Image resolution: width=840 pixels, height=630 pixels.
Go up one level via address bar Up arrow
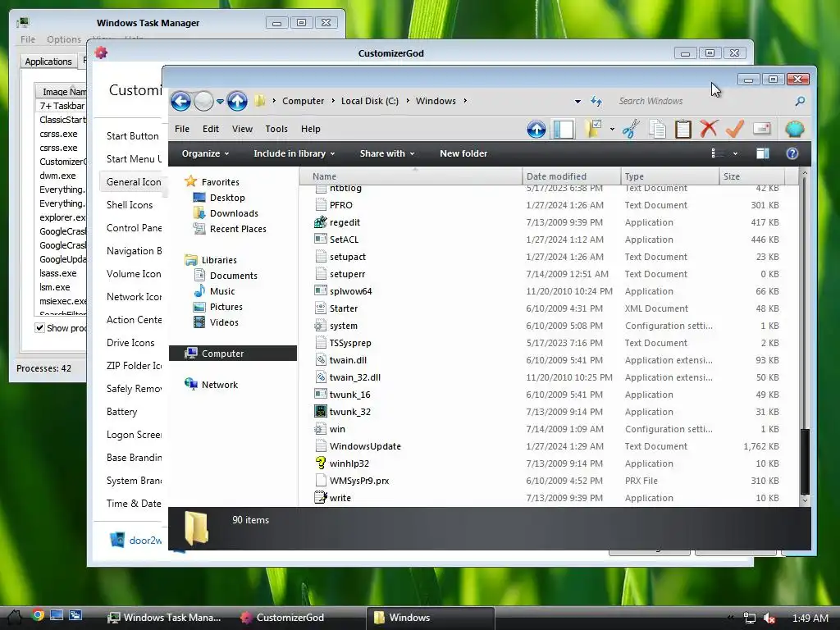click(237, 101)
